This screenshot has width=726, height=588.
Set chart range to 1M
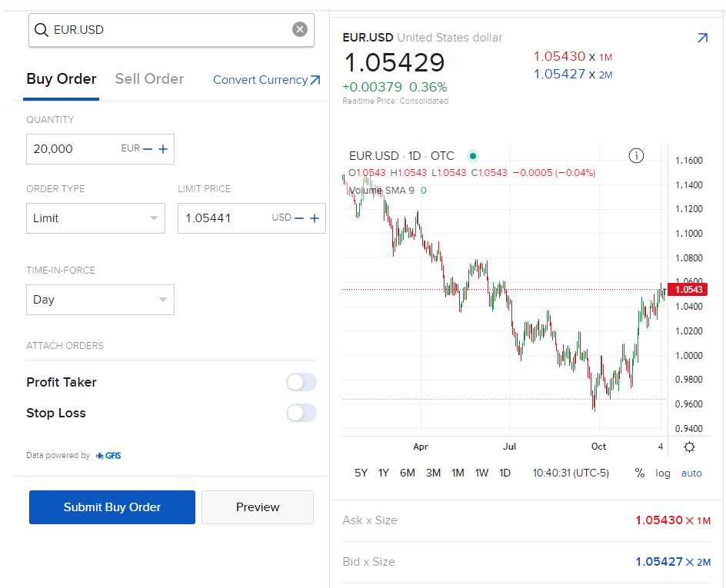click(458, 473)
